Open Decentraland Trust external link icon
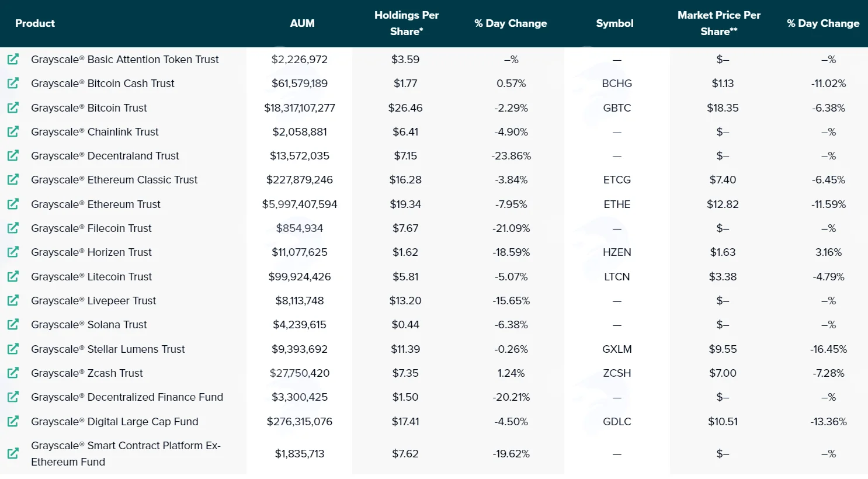The image size is (868, 479). point(13,155)
